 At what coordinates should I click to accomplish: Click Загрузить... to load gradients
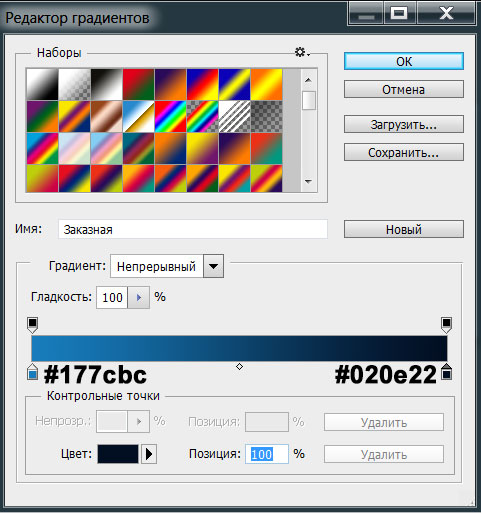404,125
